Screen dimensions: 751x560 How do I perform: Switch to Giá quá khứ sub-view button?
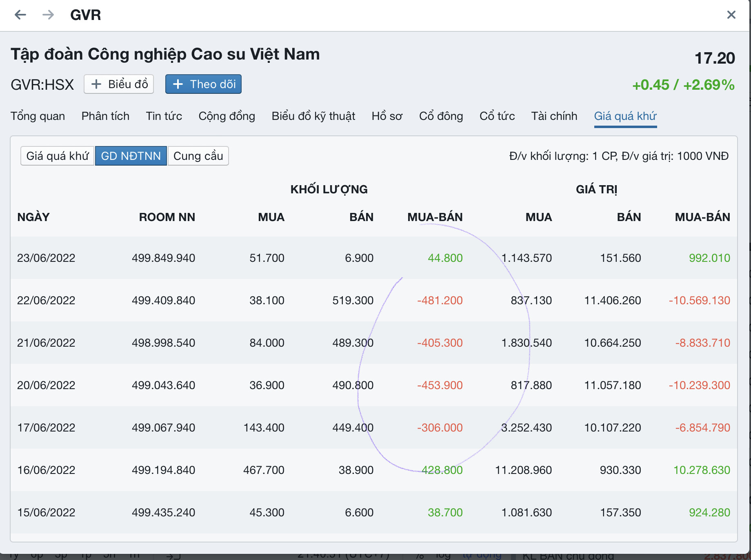pyautogui.click(x=58, y=156)
